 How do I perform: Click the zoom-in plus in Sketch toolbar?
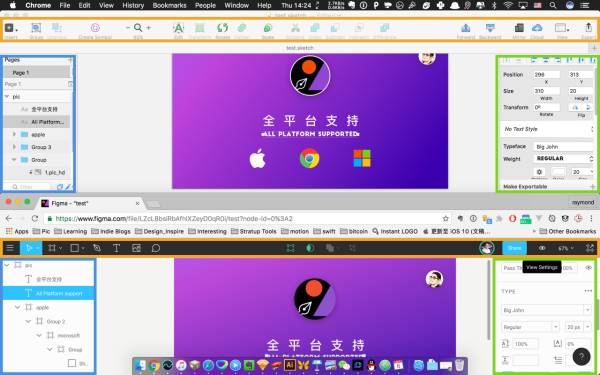click(148, 28)
